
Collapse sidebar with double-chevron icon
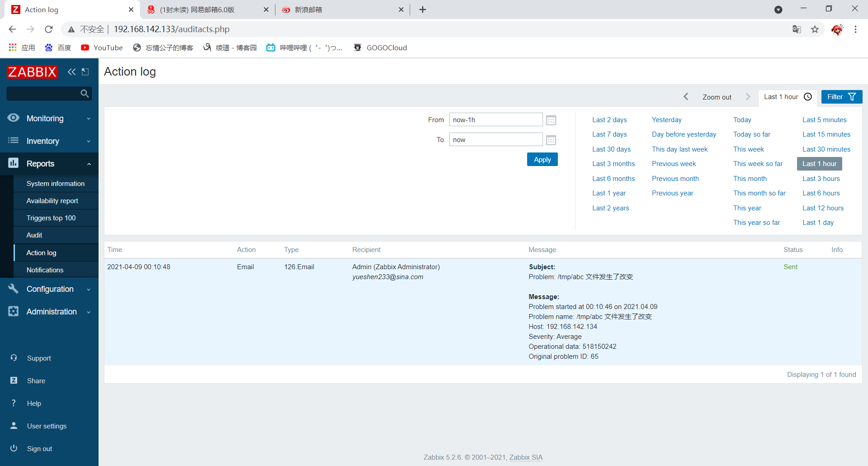click(71, 72)
